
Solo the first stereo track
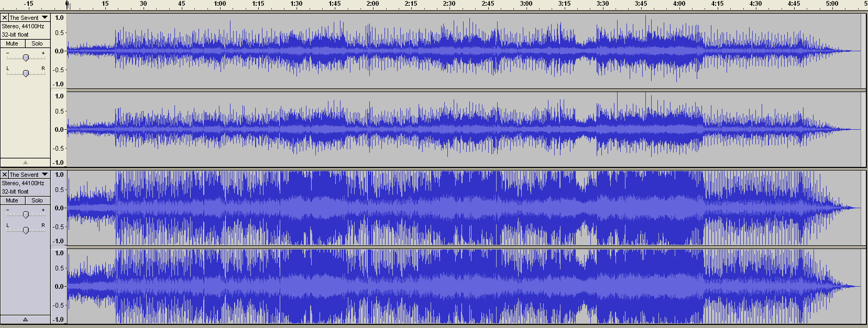tap(38, 44)
